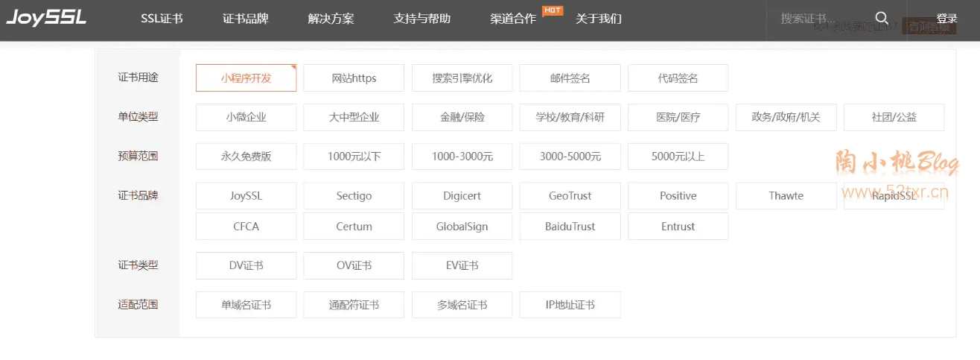Filter by Sectigo brand
Viewport: 980px width, 360px height.
point(354,196)
